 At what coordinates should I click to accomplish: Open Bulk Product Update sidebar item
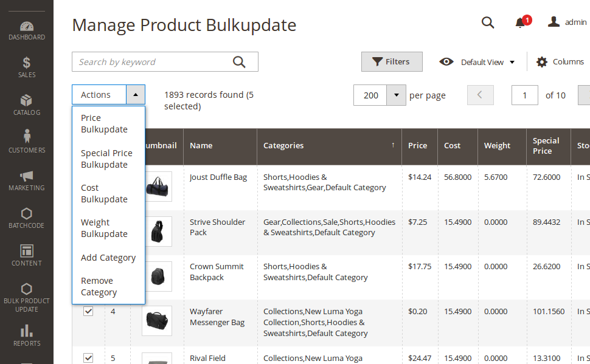tap(26, 297)
